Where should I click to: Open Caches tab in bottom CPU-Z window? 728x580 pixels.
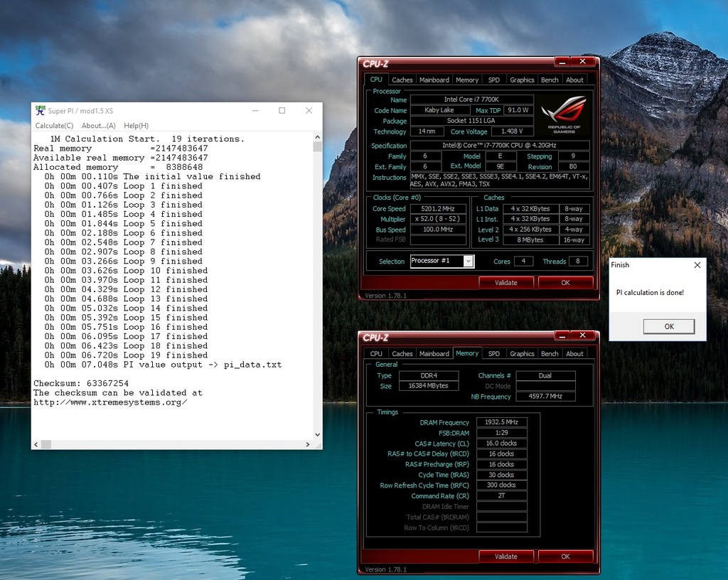point(402,353)
